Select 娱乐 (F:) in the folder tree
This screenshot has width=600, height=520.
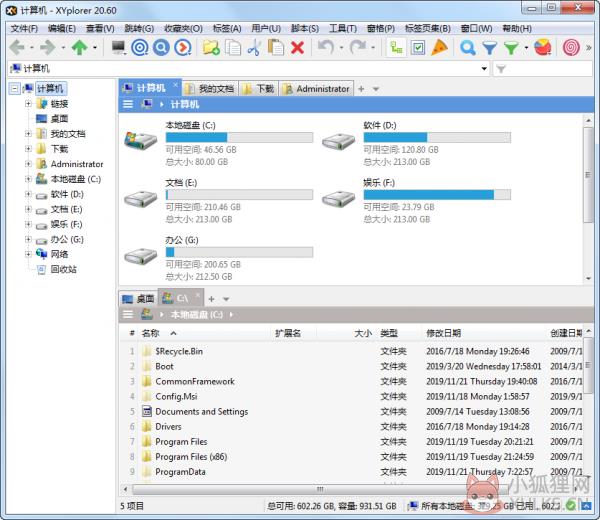pyautogui.click(x=67, y=224)
